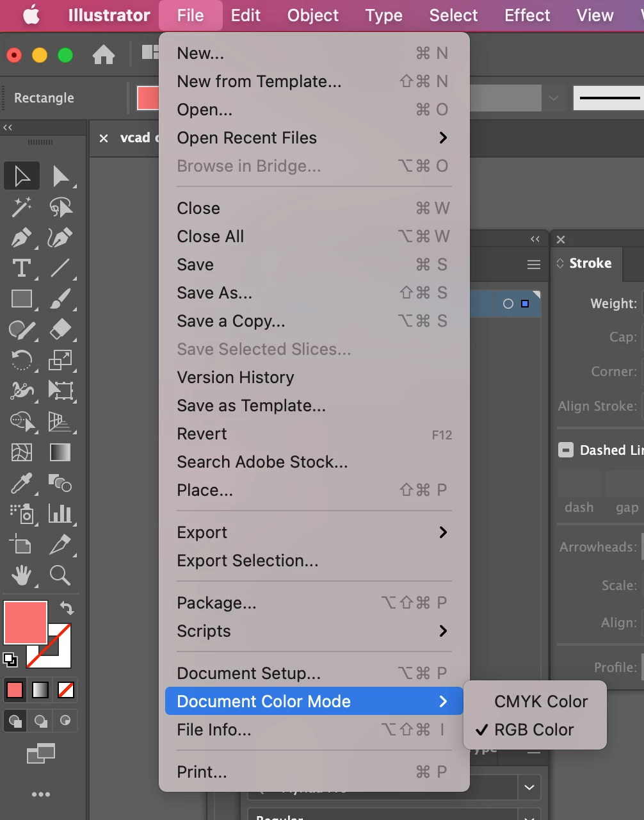
Task: Select the Column Graph tool
Action: tap(61, 514)
